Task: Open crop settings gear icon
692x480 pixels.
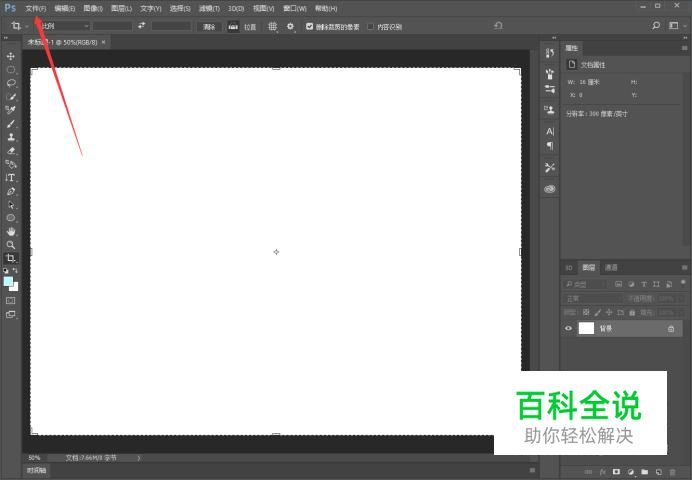Action: (290, 26)
